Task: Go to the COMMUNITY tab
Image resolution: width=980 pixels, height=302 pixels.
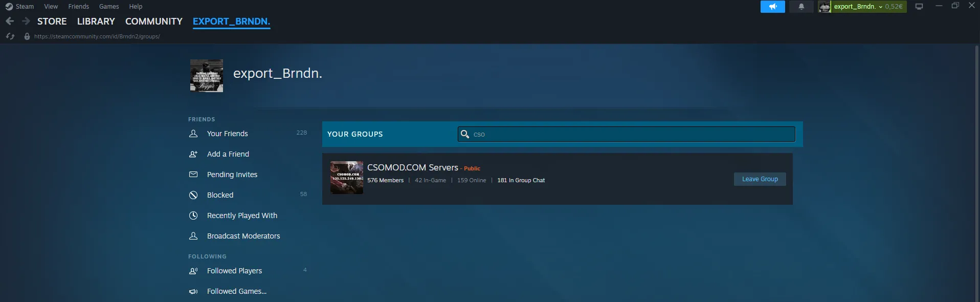Action: click(153, 21)
